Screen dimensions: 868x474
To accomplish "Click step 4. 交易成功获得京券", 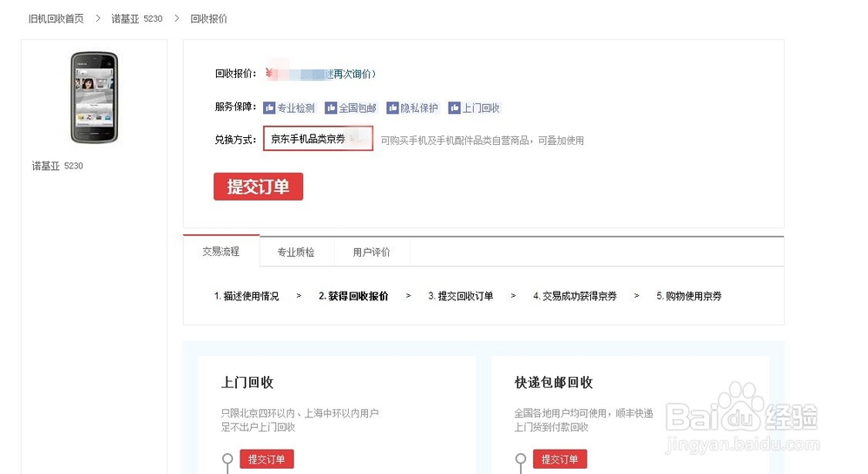I will [x=575, y=296].
